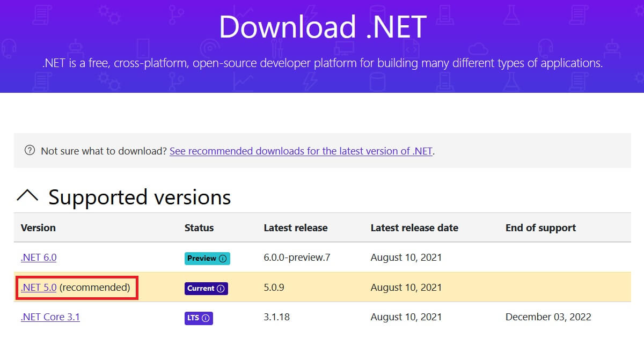Click the Latest release date column header
The height and width of the screenshot is (338, 644).
414,227
